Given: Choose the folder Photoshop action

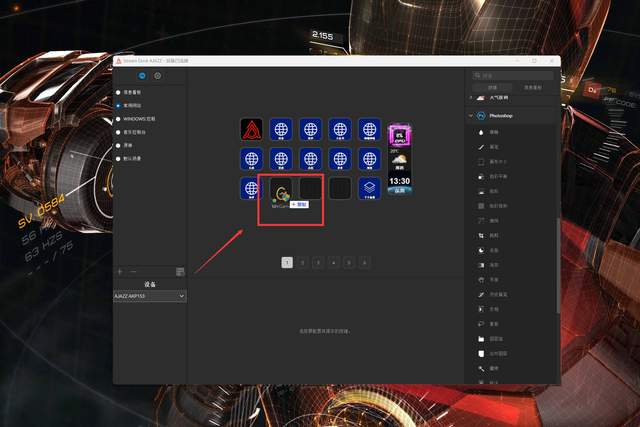Looking at the screenshot, I should [481, 339].
